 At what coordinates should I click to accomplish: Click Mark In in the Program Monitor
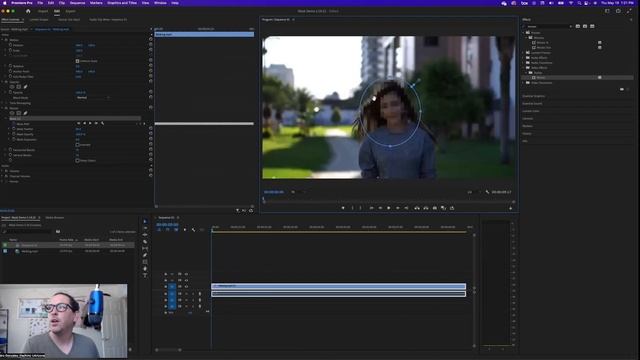(x=353, y=208)
